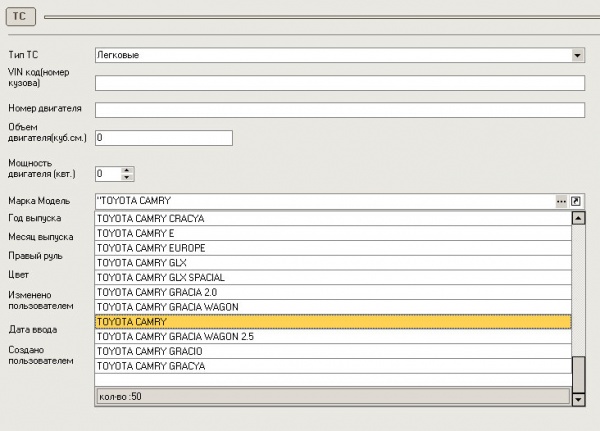The height and width of the screenshot is (431, 600).
Task: Pick TOYOTA CAMRY GRACIA WAGON 2.5
Action: 332,337
